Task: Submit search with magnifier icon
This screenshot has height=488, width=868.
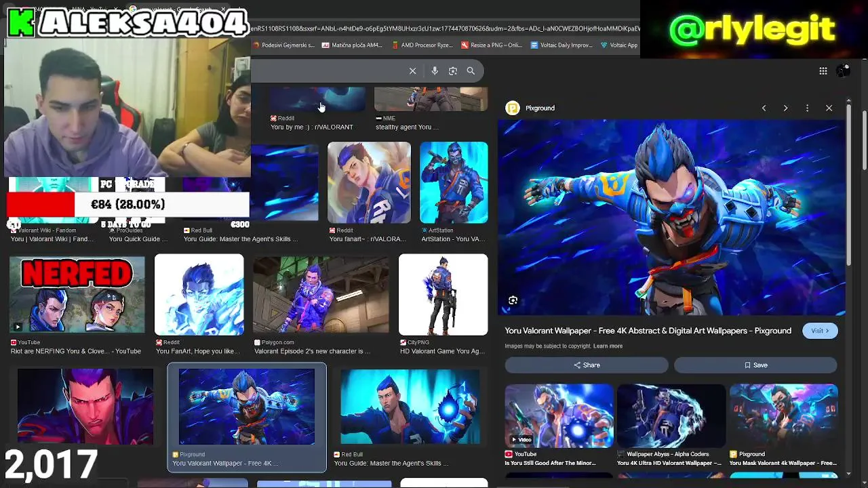Action: click(x=471, y=70)
